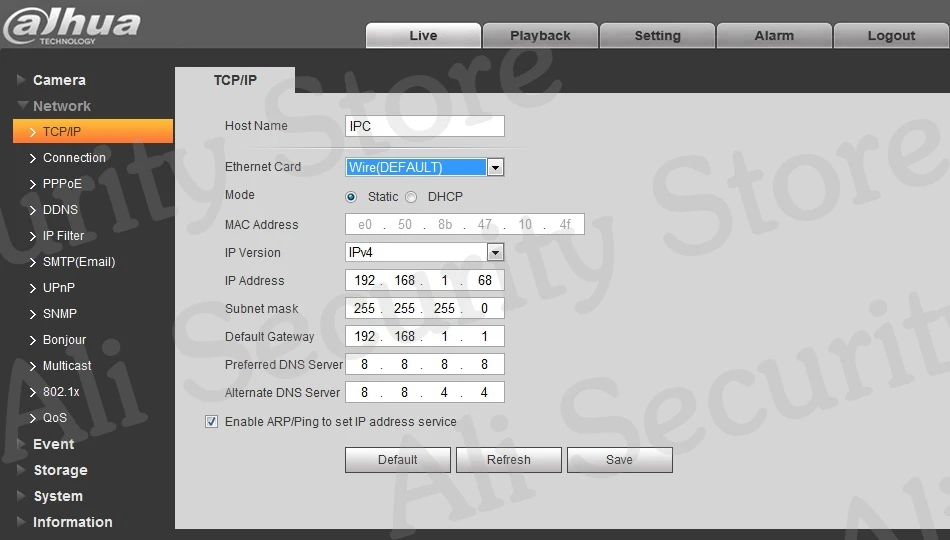Image resolution: width=950 pixels, height=540 pixels.
Task: Go to the Alarm tab
Action: point(774,36)
